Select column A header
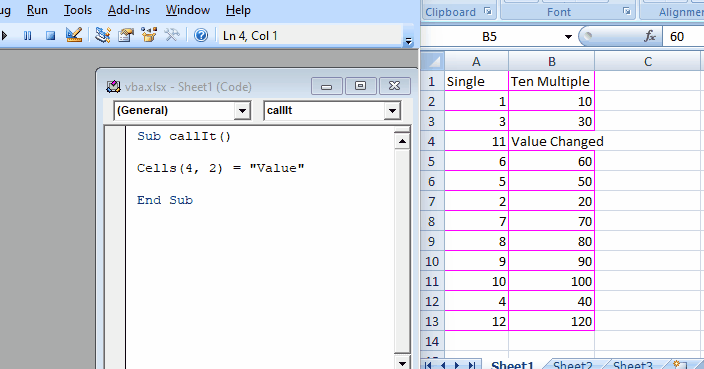Image resolution: width=704 pixels, height=369 pixels. [476, 61]
